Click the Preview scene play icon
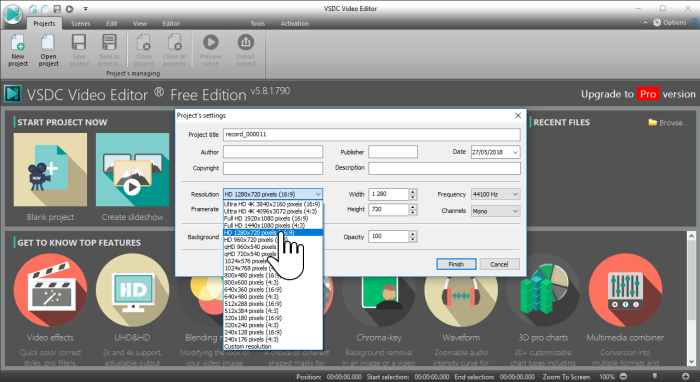The height and width of the screenshot is (382, 700). 210,42
